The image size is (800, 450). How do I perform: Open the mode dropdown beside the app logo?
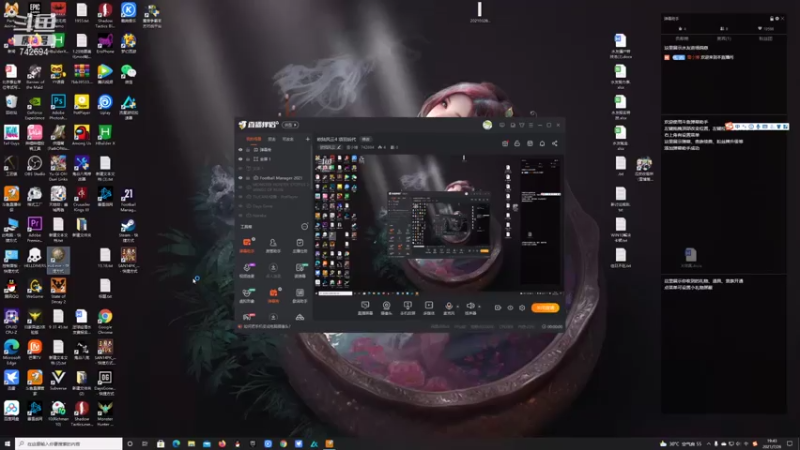(290, 125)
